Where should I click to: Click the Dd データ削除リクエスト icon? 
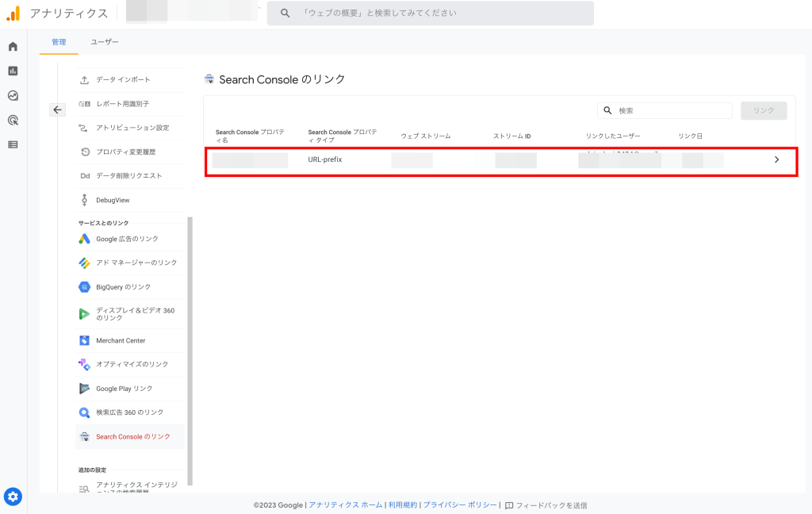[x=85, y=176]
